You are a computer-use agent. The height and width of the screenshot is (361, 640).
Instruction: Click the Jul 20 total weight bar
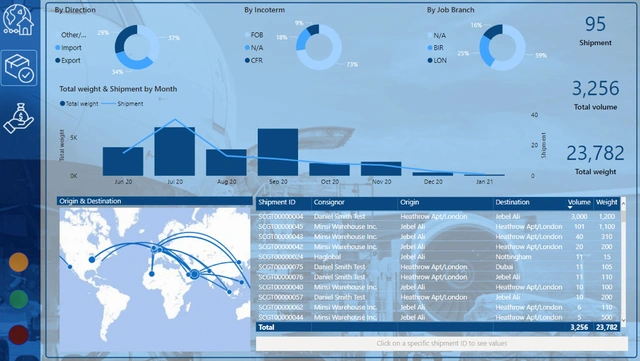coord(175,152)
